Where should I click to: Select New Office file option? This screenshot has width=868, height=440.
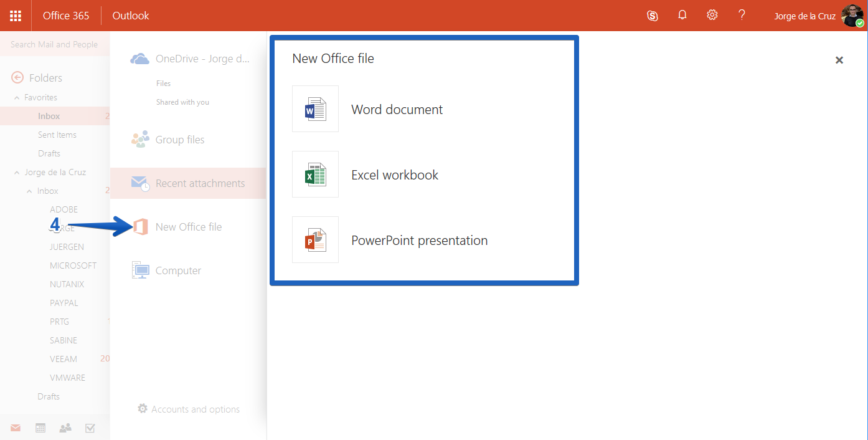pyautogui.click(x=188, y=227)
